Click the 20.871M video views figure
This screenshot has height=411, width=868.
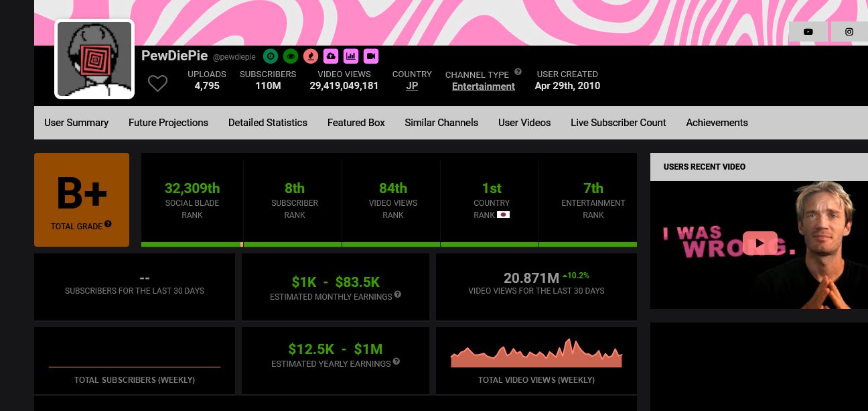531,278
